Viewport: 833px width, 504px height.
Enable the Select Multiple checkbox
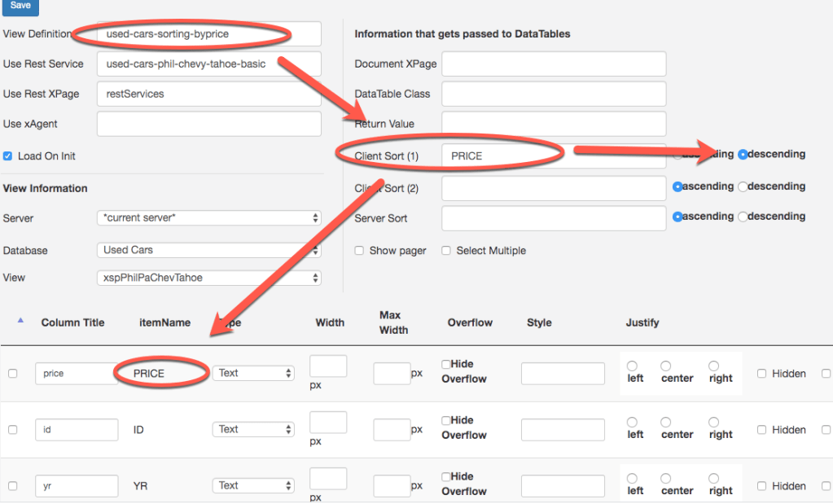click(x=445, y=251)
